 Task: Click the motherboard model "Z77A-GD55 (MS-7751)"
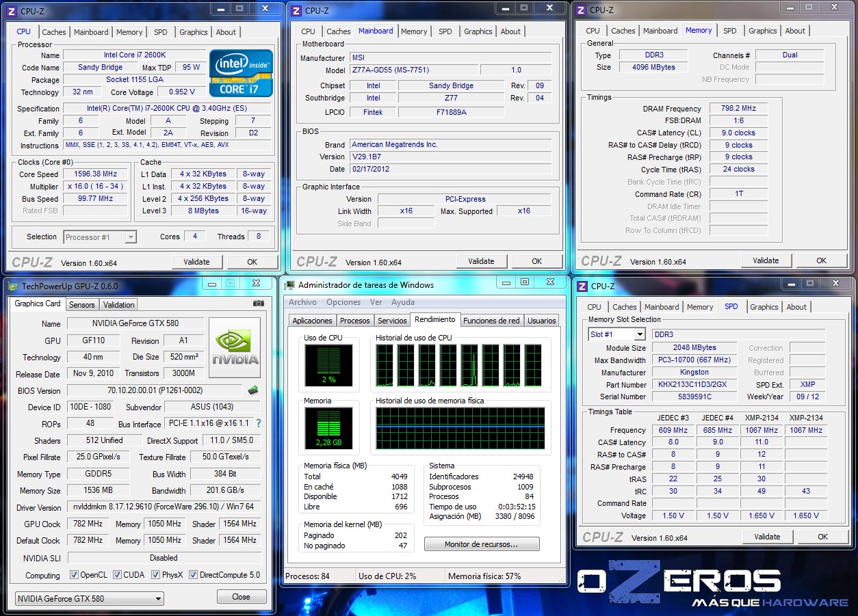tap(413, 70)
